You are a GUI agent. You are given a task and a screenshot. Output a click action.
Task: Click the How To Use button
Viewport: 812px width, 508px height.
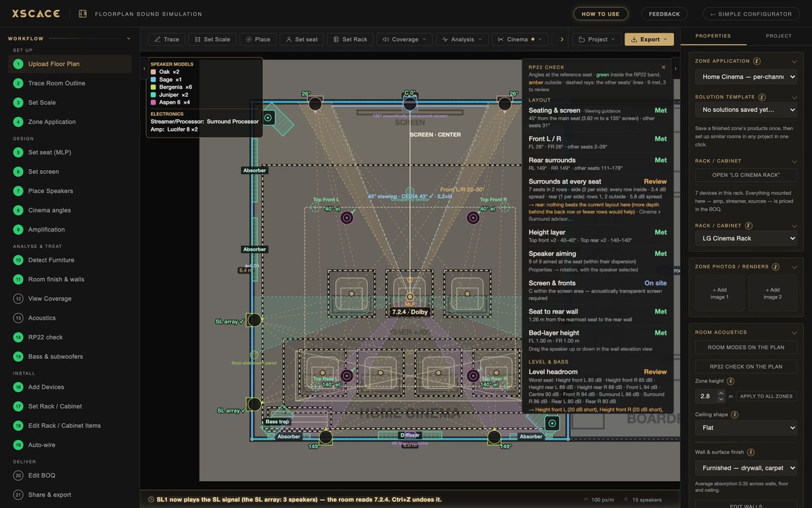pyautogui.click(x=600, y=14)
